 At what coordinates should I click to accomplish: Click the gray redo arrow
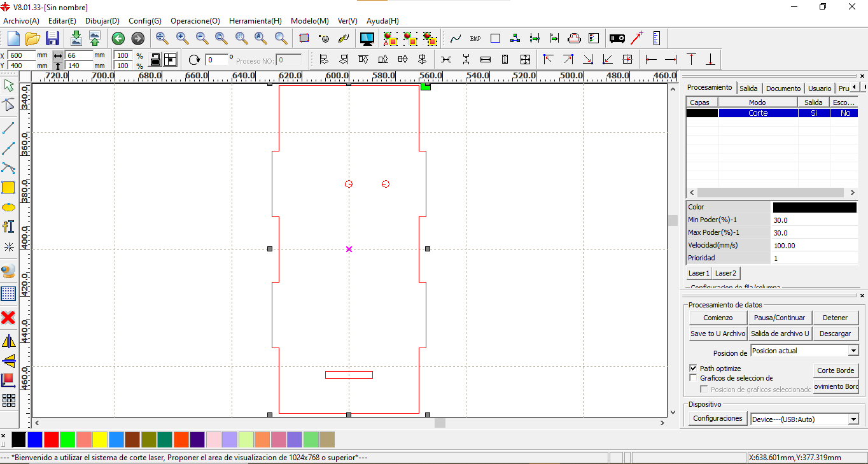[137, 39]
